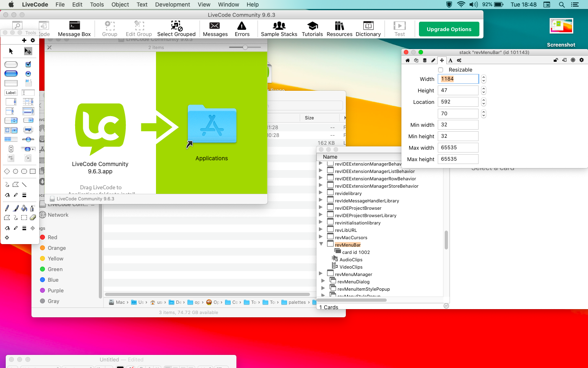Select the paint bucket tool
This screenshot has height=368, width=588.
tap(24, 208)
